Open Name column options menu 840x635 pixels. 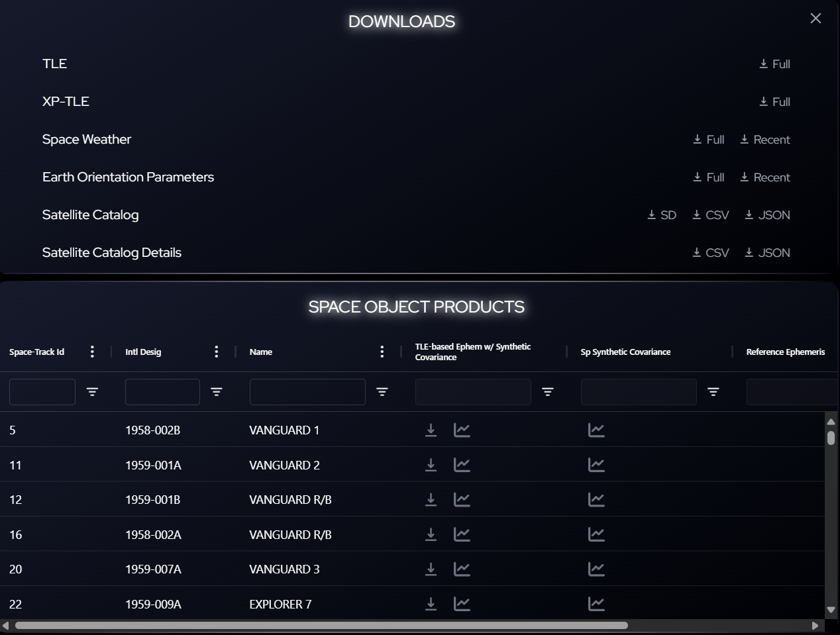(x=382, y=352)
